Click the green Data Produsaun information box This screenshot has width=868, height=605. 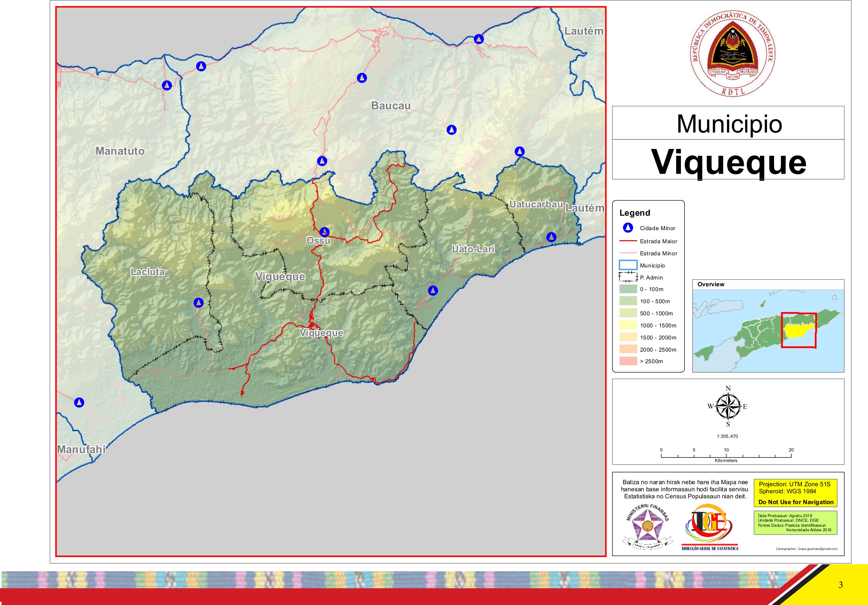click(x=796, y=522)
